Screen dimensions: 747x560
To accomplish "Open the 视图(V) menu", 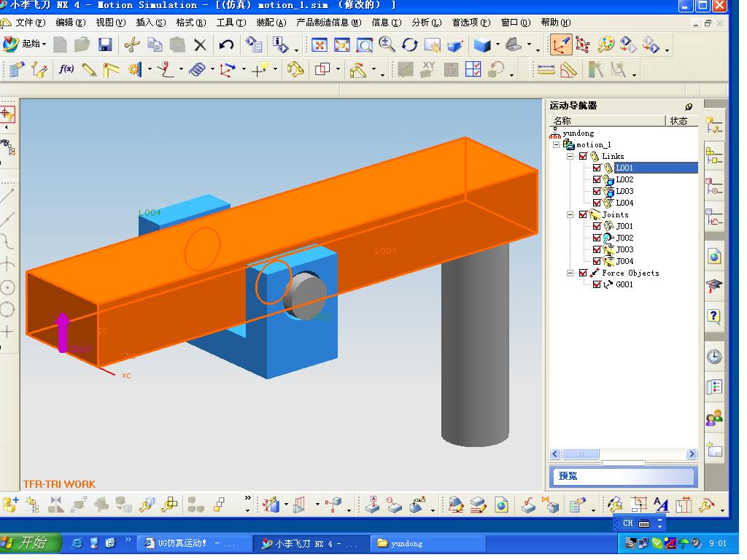I will pyautogui.click(x=111, y=23).
